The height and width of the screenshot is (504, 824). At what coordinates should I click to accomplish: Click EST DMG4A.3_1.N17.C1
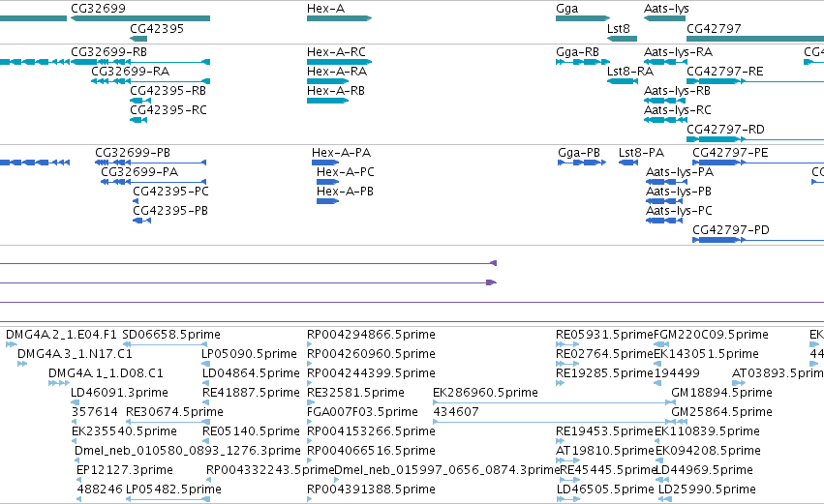click(75, 354)
